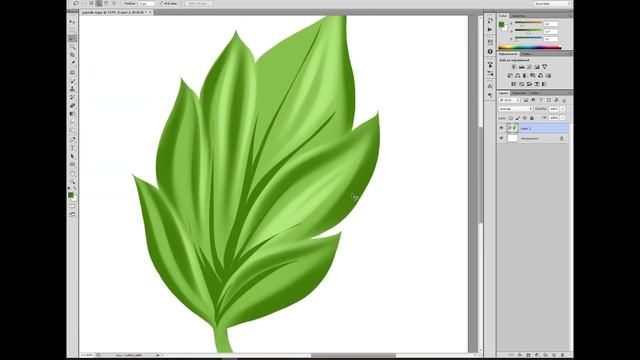Hide the Background layer eye icon
Viewport: 640px width, 360px height.
pyautogui.click(x=502, y=138)
